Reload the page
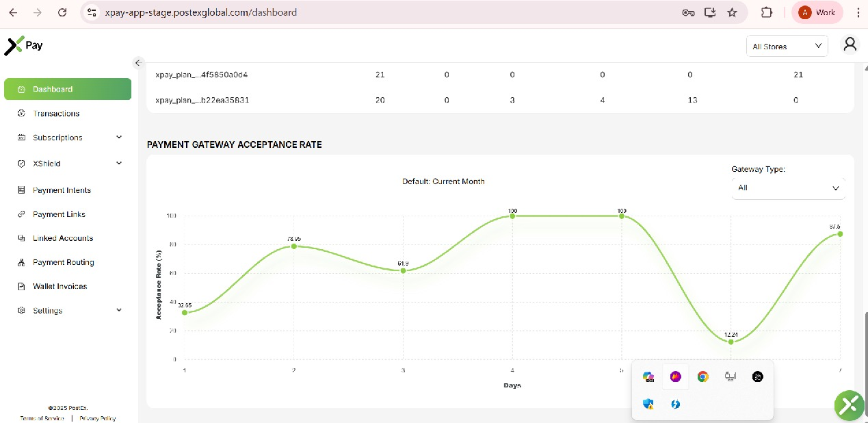The height and width of the screenshot is (423, 868). click(x=62, y=12)
